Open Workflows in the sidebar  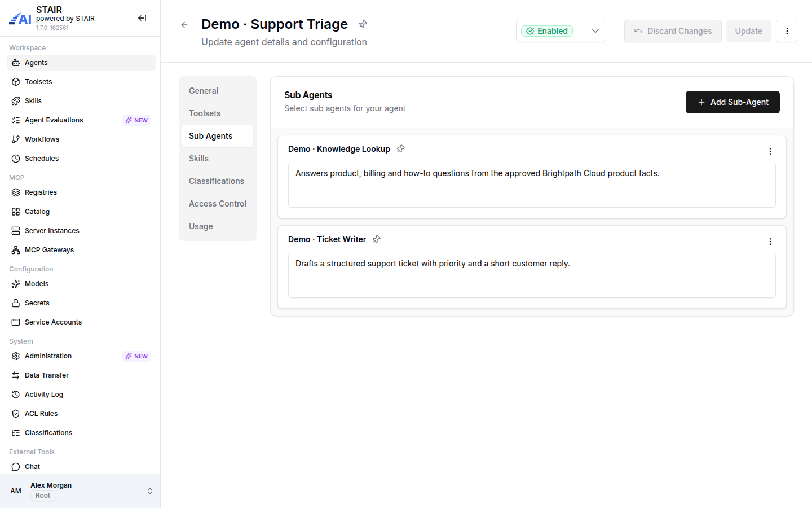[x=81, y=139]
